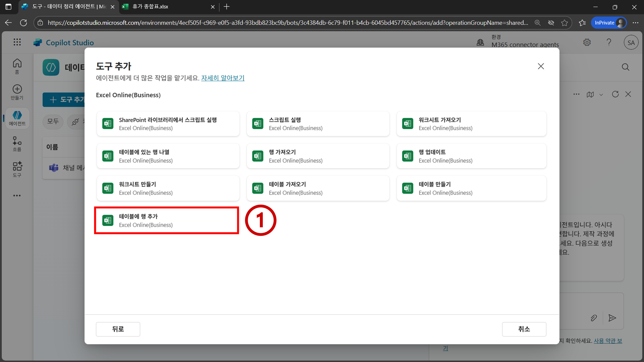This screenshot has height=362, width=644.
Task: Select the '모두' filter tab
Action: pos(53,122)
